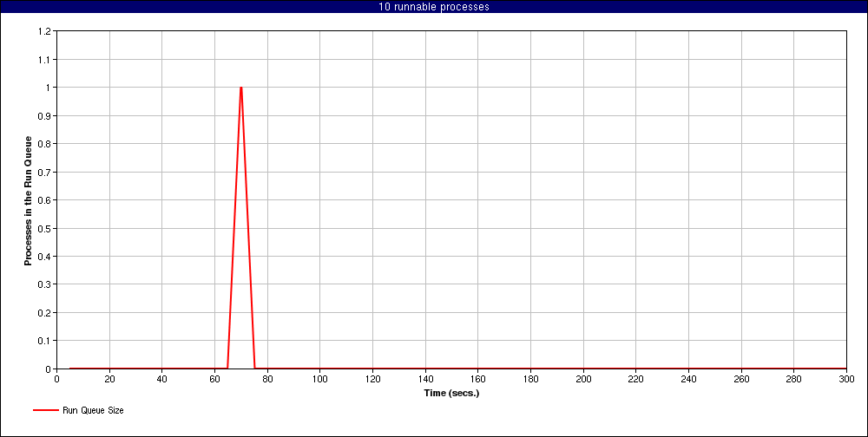The height and width of the screenshot is (437, 868).
Task: Click y-axis label 0.2
Action: pyautogui.click(x=44, y=312)
